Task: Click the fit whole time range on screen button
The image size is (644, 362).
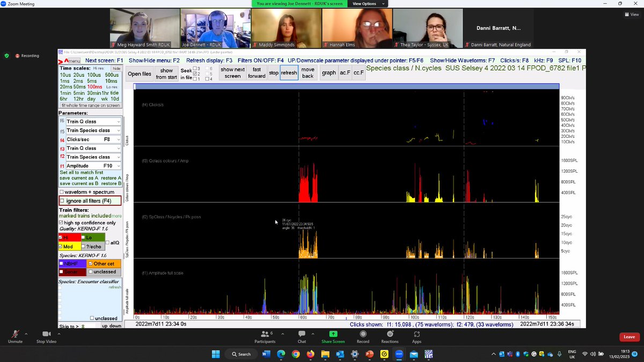Action: 90,106
